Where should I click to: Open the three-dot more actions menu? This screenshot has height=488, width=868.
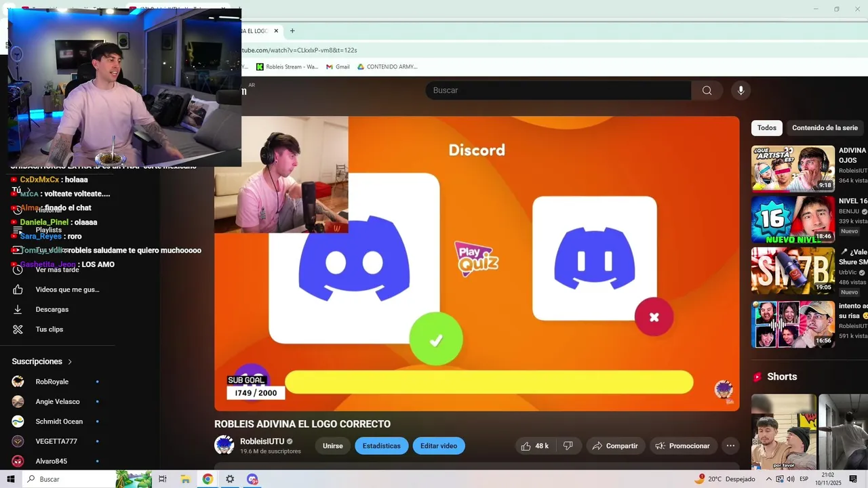click(730, 446)
